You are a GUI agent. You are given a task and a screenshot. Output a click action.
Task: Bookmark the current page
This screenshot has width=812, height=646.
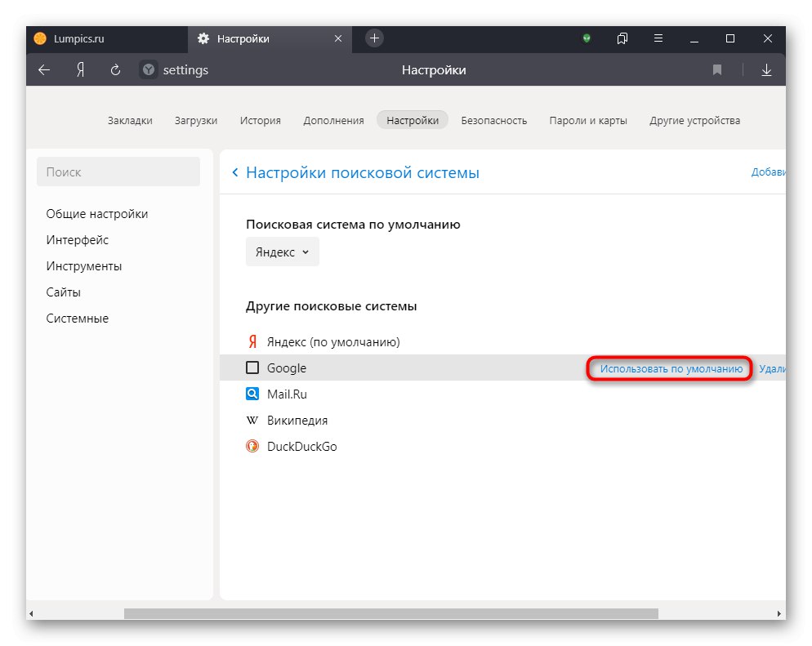click(717, 70)
